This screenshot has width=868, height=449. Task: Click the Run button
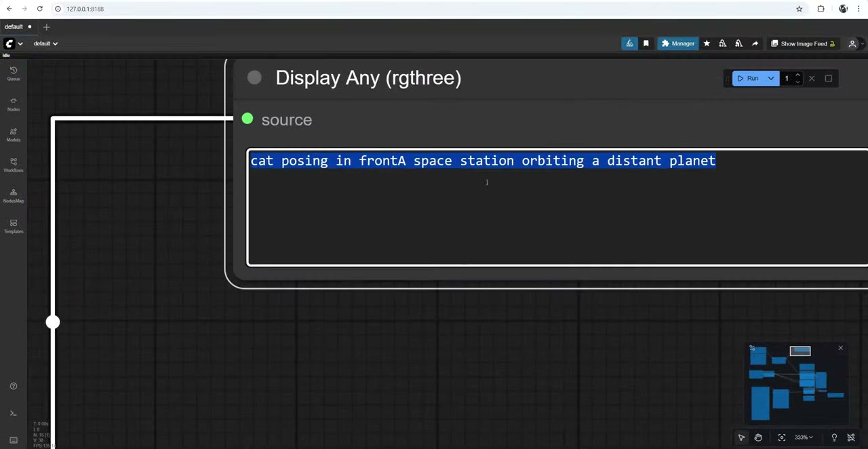(749, 79)
